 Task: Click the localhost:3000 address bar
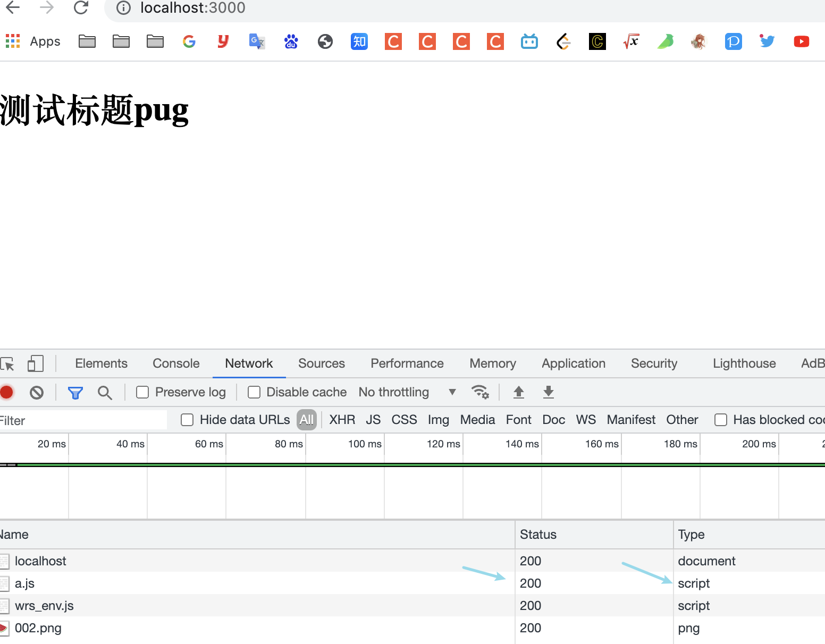[x=465, y=9]
